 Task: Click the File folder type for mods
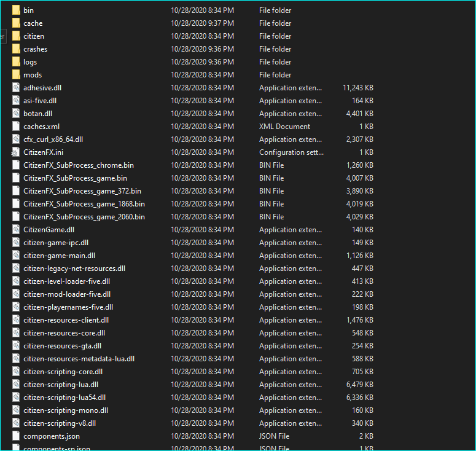[x=275, y=75]
